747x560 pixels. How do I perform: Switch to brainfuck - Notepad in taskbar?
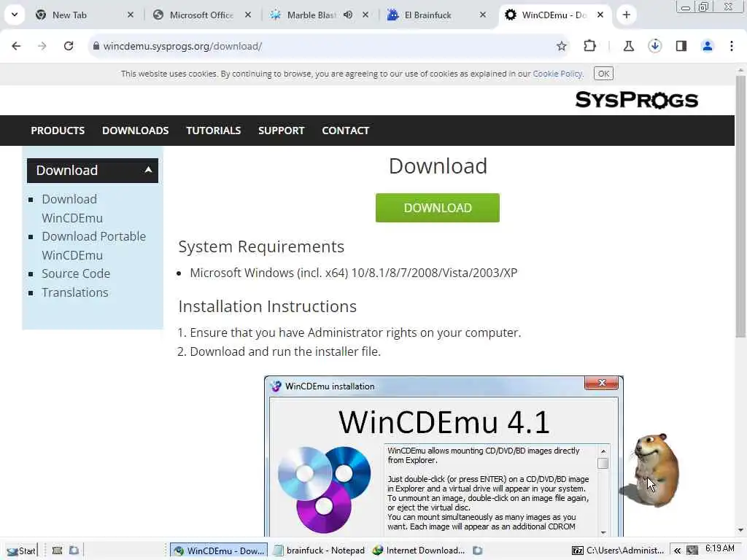[x=319, y=551]
